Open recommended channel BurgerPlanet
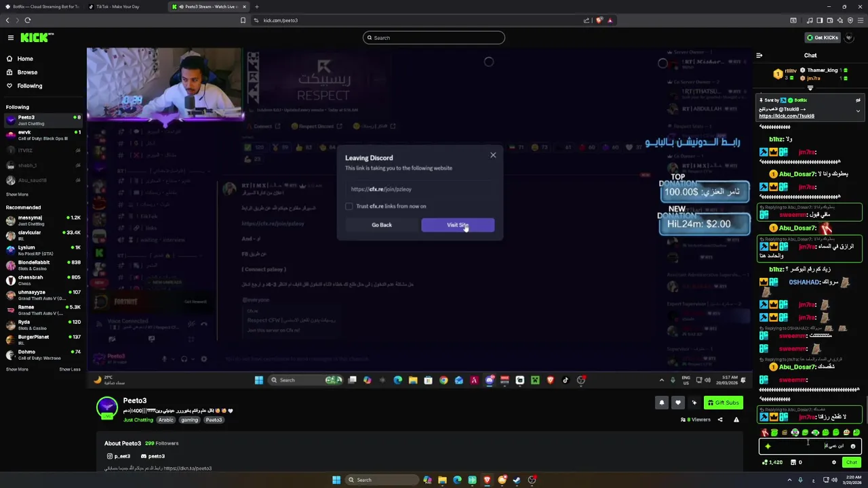Screen dimensions: 868x488 click(43, 340)
